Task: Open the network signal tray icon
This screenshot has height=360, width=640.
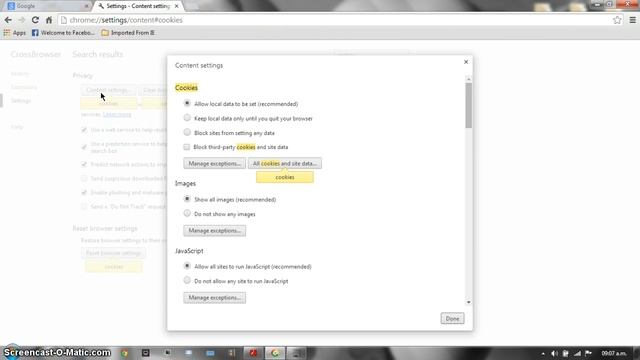Action: click(577, 353)
